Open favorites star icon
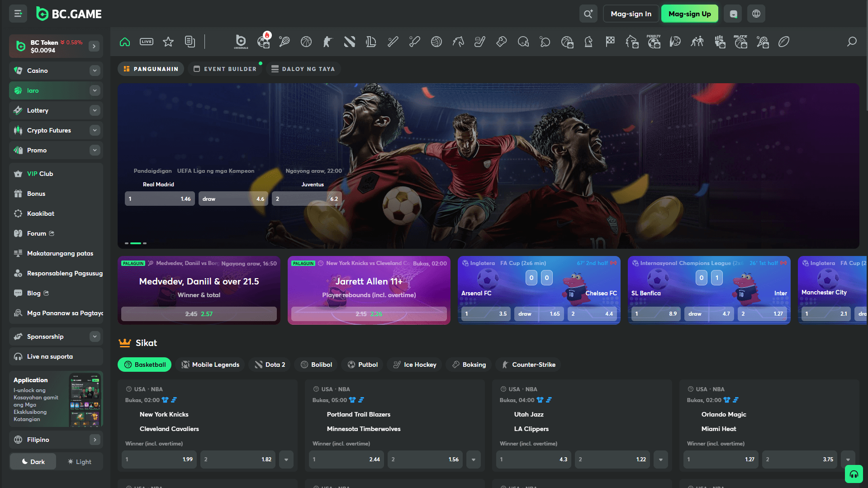Screen dimensions: 868x488 168,42
